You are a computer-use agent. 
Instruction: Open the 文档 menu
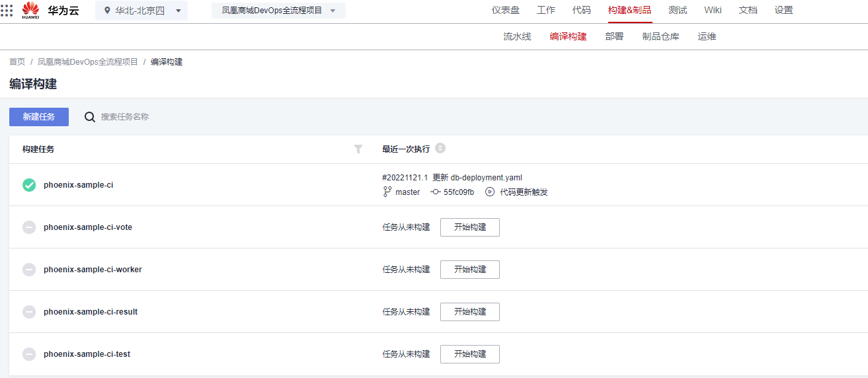pyautogui.click(x=748, y=10)
